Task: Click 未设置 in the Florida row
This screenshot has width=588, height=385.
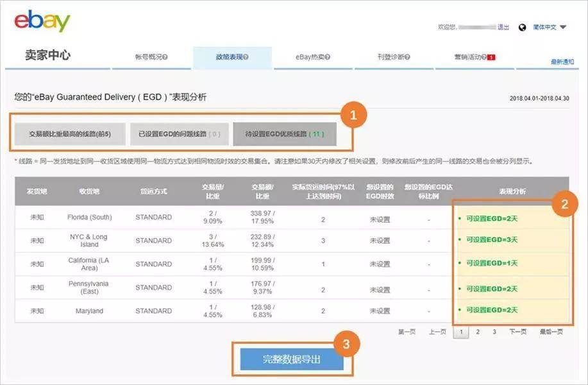Action: tap(380, 219)
